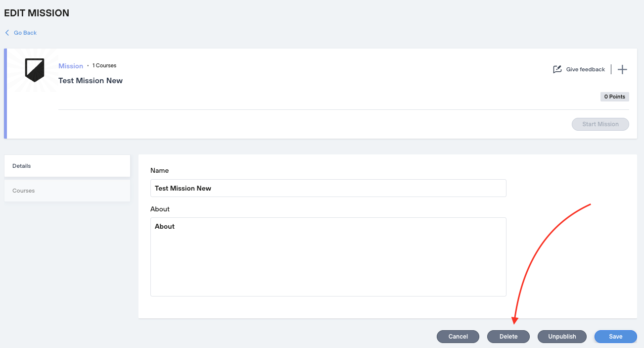Unpublish the mission
Image resolution: width=644 pixels, height=348 pixels.
[x=562, y=337]
